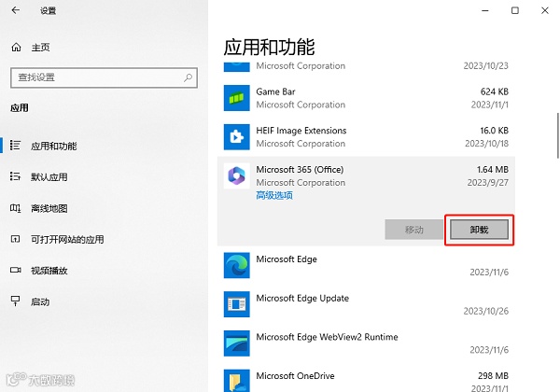Click the 启动 startup icon

click(15, 301)
